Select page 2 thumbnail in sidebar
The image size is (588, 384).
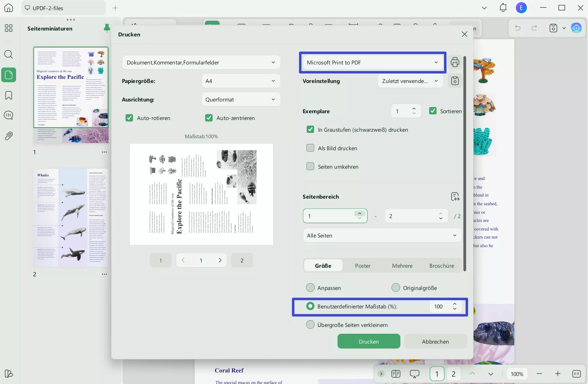coord(71,218)
